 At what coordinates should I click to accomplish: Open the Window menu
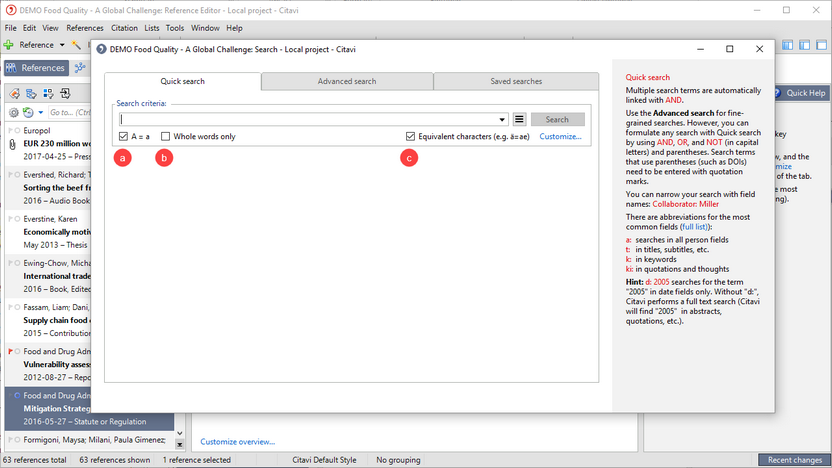pos(205,28)
